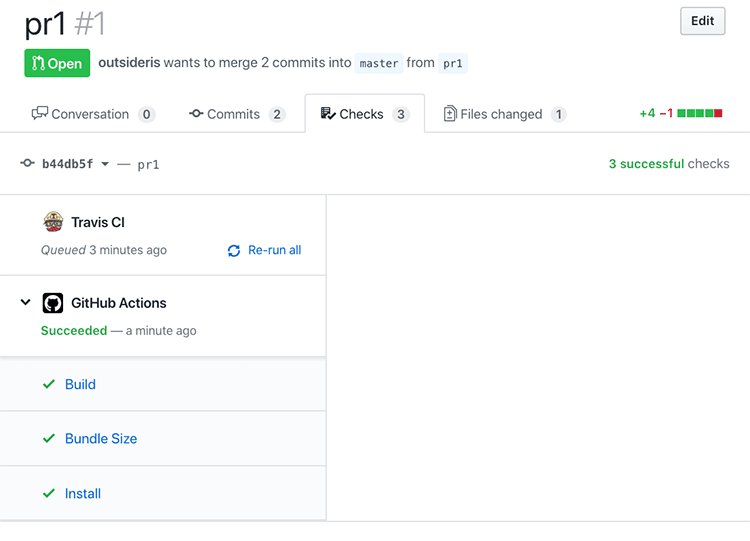
Task: Click the pr1 head branch label
Action: pyautogui.click(x=452, y=63)
